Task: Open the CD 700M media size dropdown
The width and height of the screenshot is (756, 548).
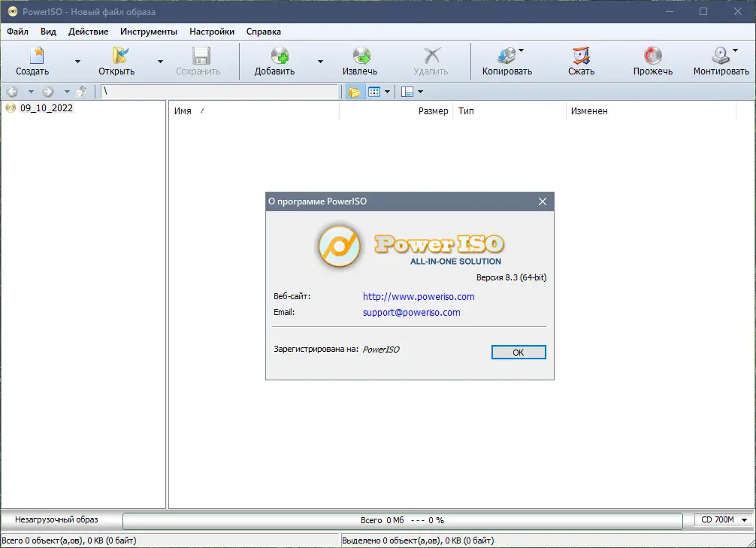Action: [723, 519]
